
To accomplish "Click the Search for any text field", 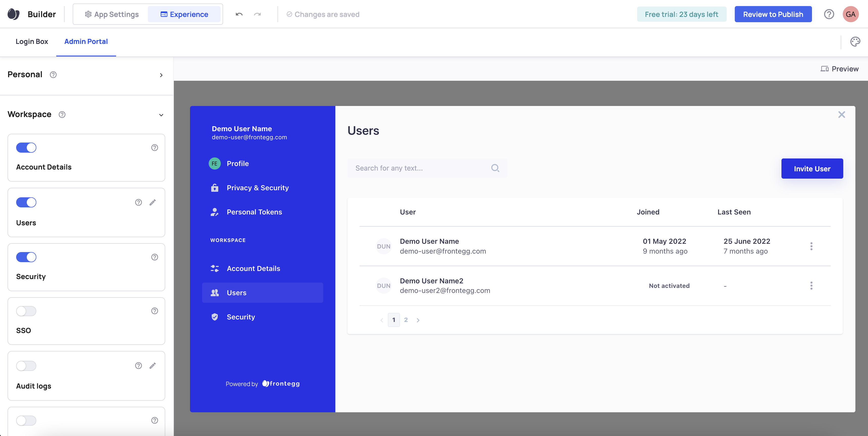I will click(418, 168).
